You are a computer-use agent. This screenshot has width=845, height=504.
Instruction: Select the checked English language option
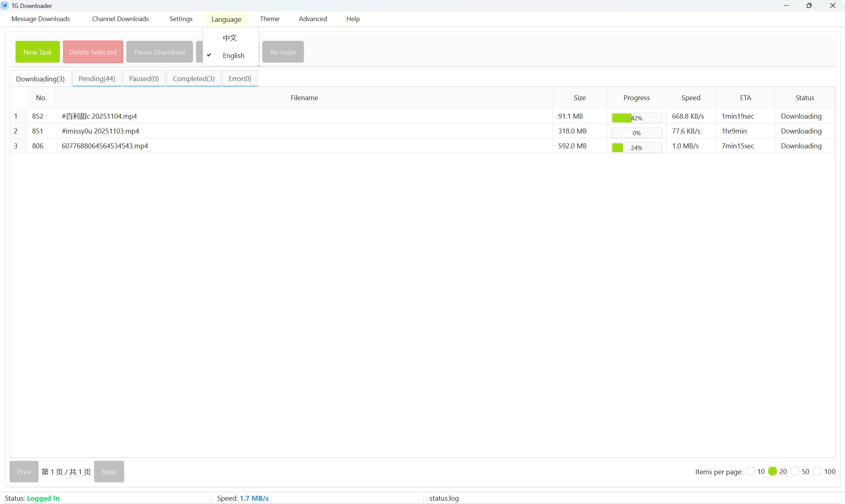[x=233, y=55]
